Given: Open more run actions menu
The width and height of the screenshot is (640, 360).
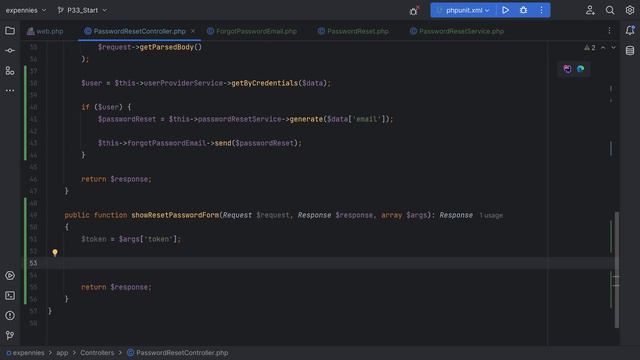Looking at the screenshot, I should click(541, 10).
